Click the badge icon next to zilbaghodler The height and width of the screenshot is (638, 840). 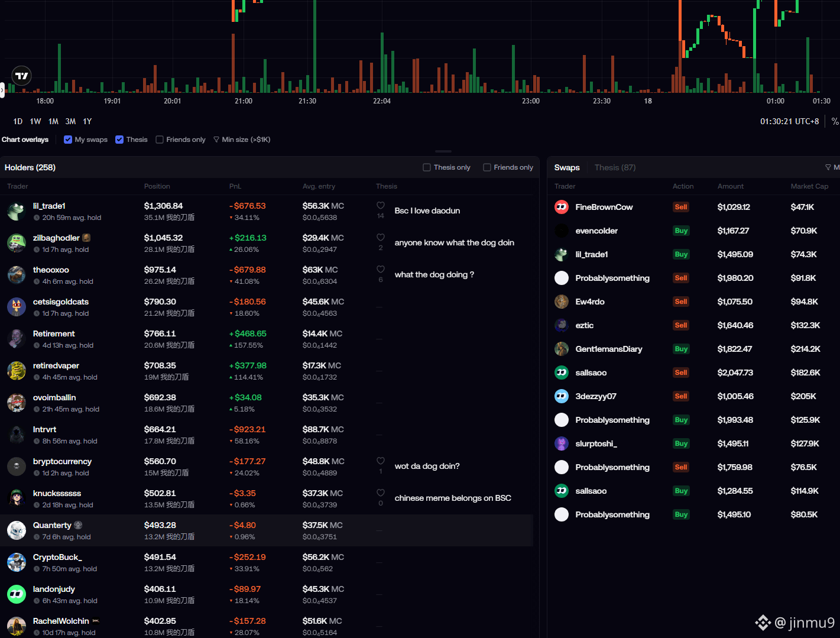pyautogui.click(x=86, y=238)
